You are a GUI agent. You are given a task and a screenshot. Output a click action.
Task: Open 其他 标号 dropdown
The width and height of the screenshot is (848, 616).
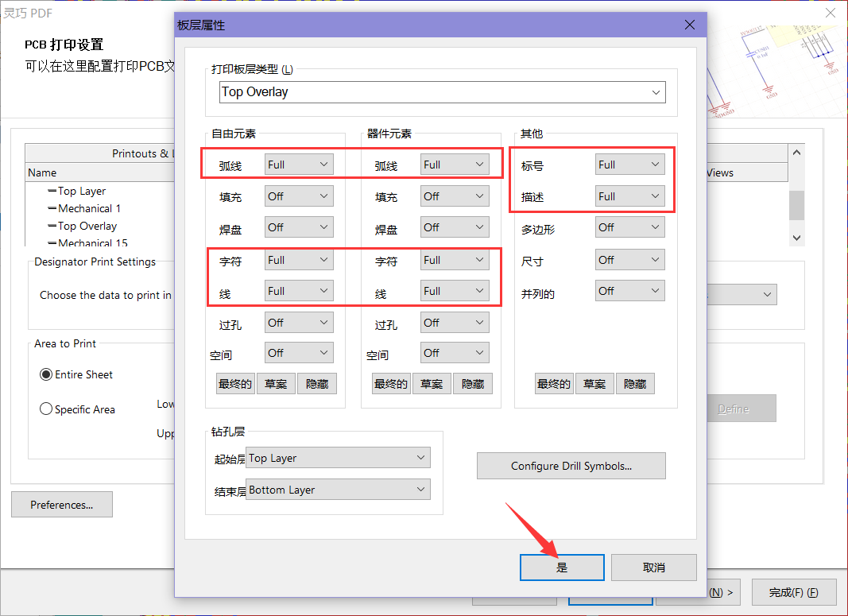pyautogui.click(x=630, y=165)
